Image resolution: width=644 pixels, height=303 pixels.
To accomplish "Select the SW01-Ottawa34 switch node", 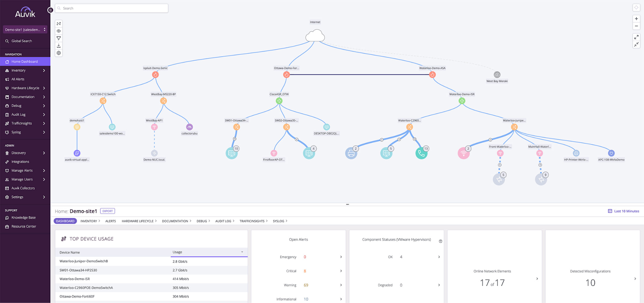I will coord(237,127).
